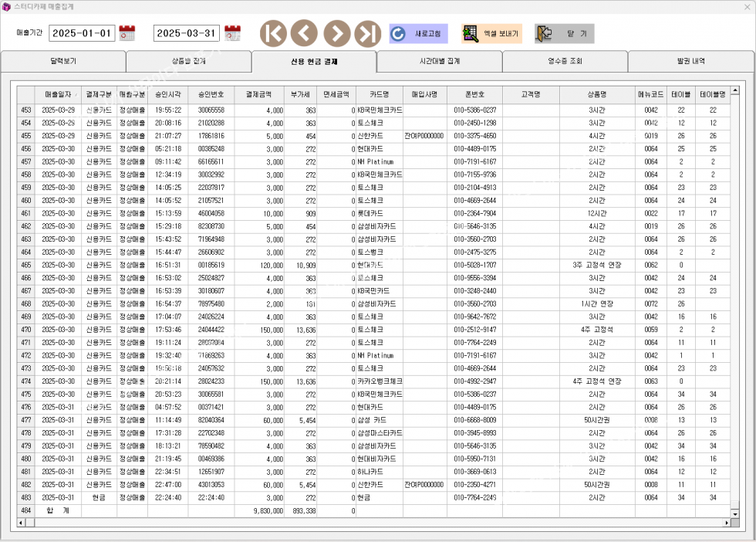Click the 승인번호 column header
Image resolution: width=756 pixels, height=542 pixels.
coord(211,95)
